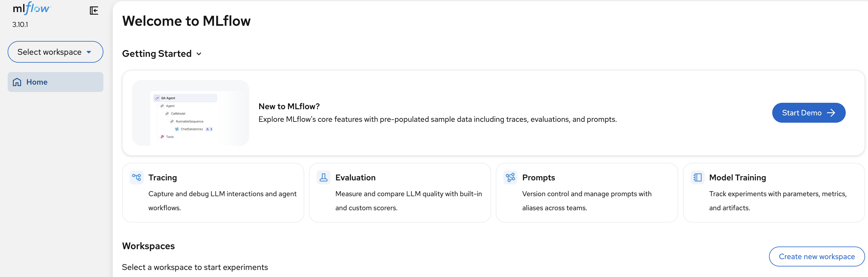Click the MLflow logo

point(31,8)
